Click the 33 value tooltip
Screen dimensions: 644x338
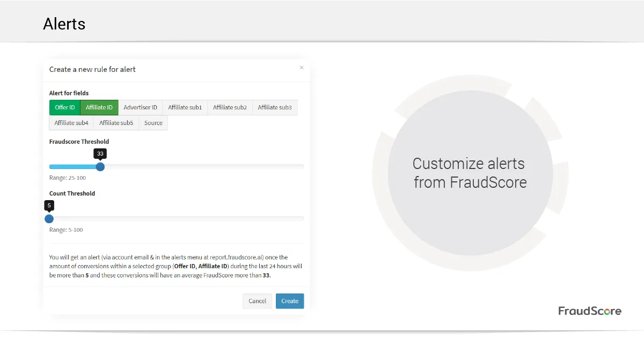click(100, 153)
